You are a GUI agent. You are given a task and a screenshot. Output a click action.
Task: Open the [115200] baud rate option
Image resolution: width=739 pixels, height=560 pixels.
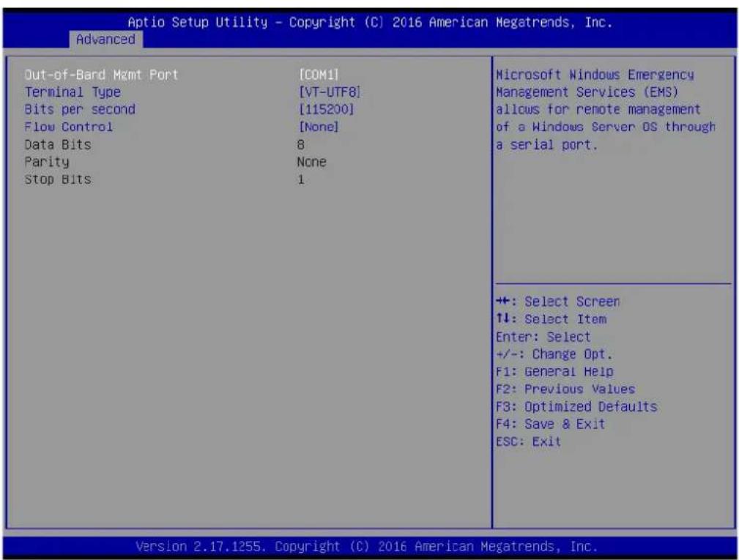[x=326, y=110]
